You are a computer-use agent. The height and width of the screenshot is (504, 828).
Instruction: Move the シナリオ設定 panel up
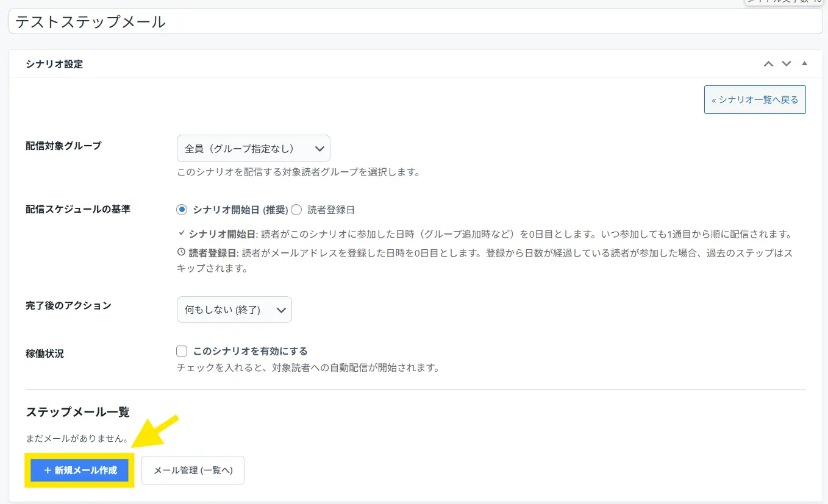click(x=768, y=64)
